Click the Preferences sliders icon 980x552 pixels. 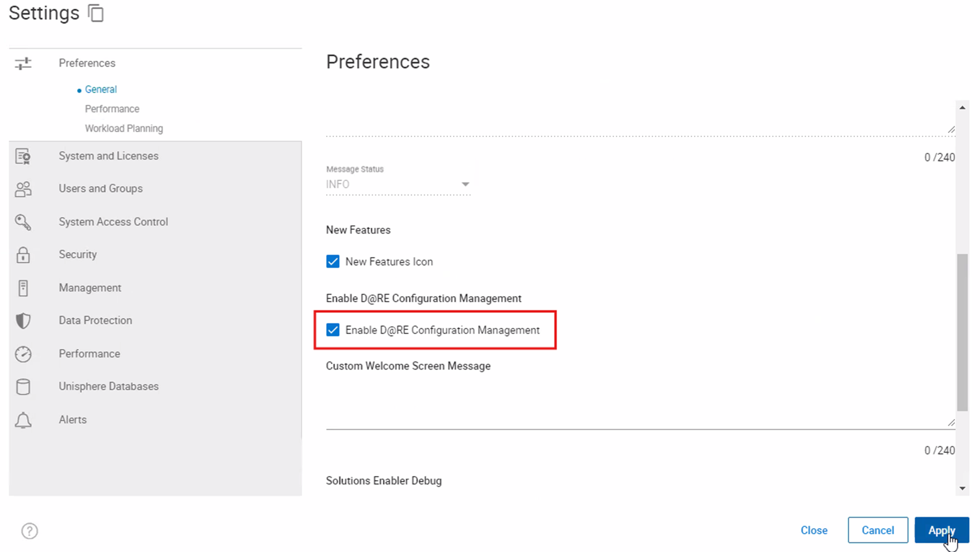pos(23,64)
